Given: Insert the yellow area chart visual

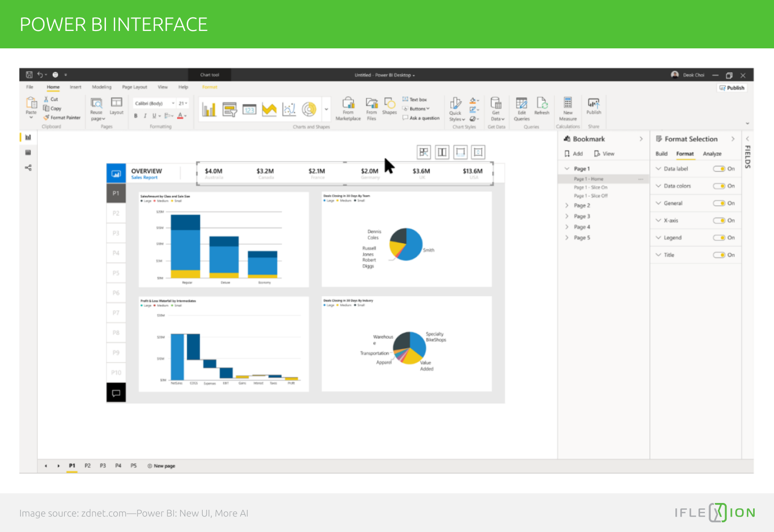Looking at the screenshot, I should (269, 110).
